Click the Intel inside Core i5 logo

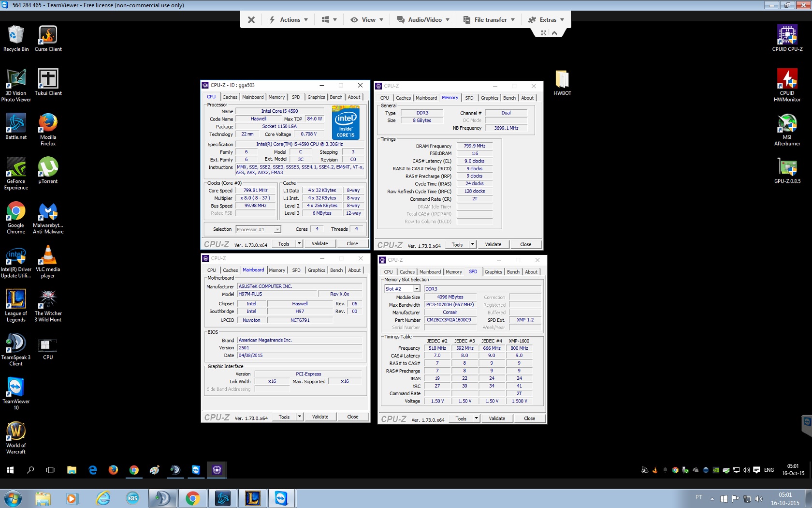point(346,123)
